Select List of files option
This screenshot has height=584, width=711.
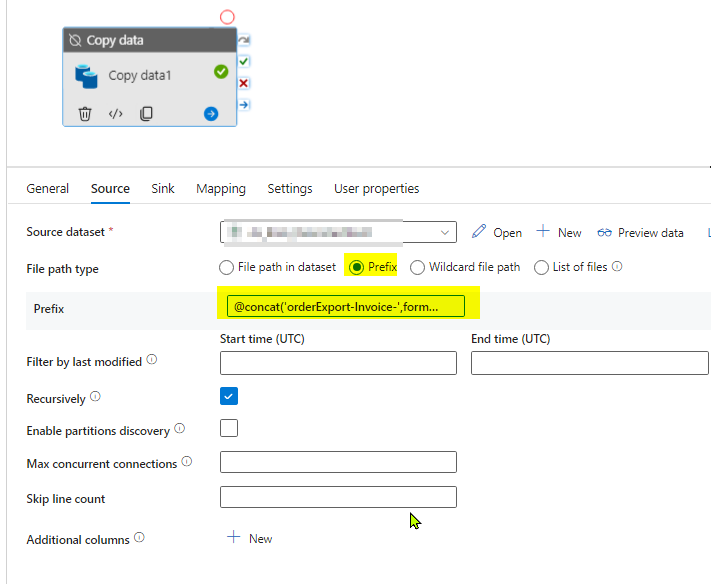(x=541, y=268)
